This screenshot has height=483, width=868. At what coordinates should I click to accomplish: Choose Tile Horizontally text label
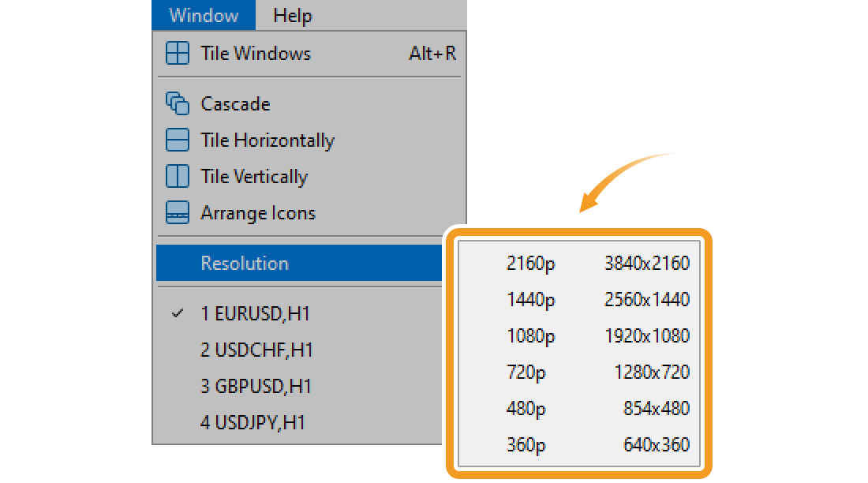click(x=268, y=140)
